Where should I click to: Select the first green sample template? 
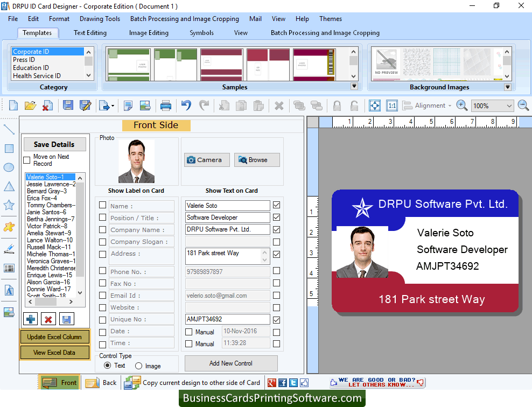129,65
